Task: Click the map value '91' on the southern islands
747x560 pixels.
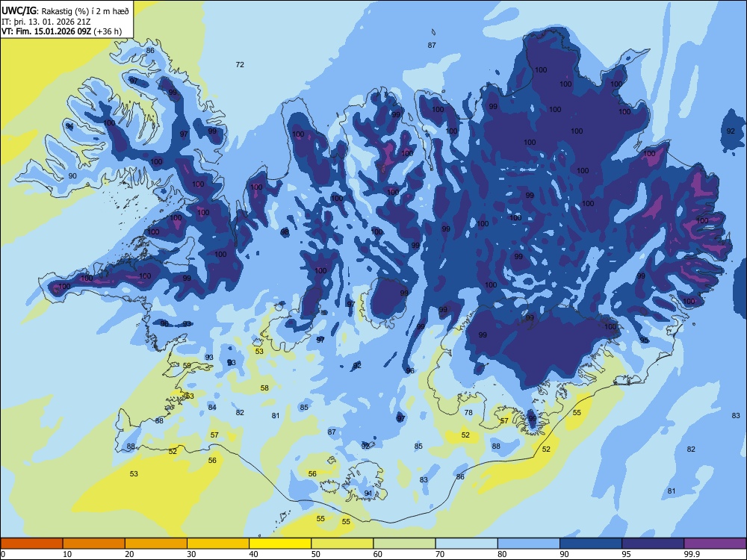Action: tap(368, 494)
